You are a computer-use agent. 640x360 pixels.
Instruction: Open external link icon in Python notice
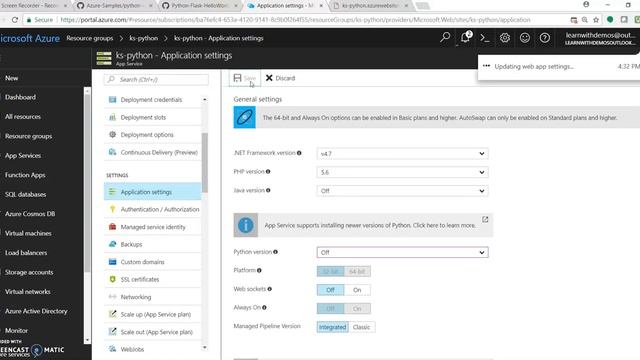pos(485,220)
